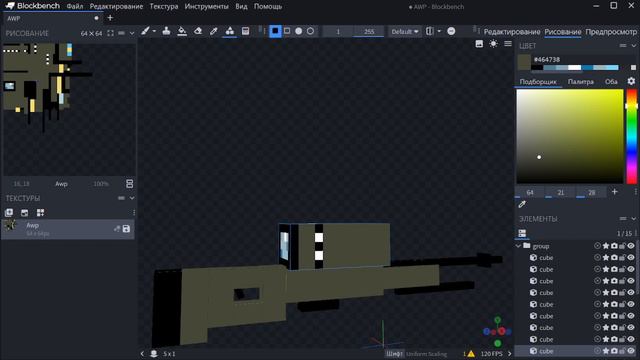Select the Eraser tool
This screenshot has height=360, width=640.
tap(198, 31)
